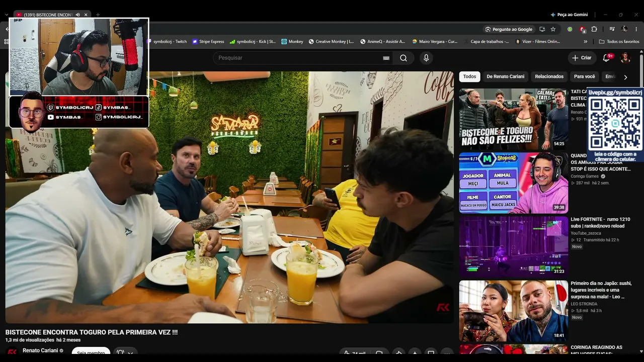Open the Japão sushi video thumbnail
644x362 pixels.
tap(514, 311)
